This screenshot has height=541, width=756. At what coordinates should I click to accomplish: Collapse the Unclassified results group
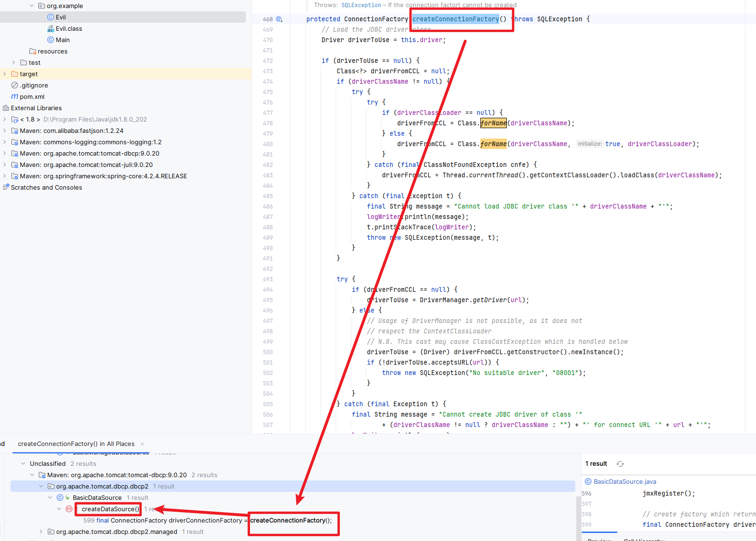23,463
